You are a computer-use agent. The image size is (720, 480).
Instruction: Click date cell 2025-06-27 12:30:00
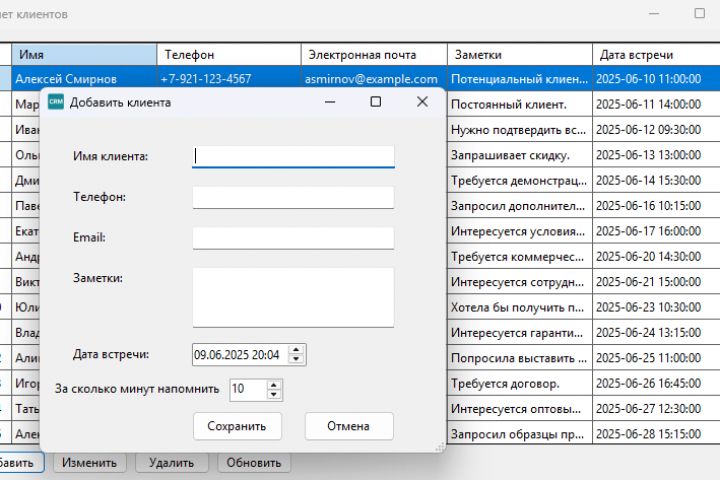657,408
